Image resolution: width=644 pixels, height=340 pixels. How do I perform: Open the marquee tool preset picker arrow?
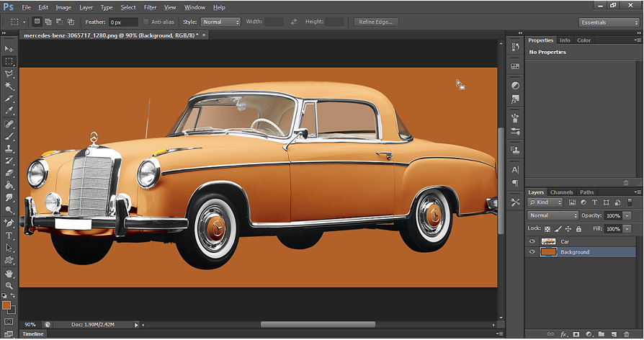click(x=24, y=22)
